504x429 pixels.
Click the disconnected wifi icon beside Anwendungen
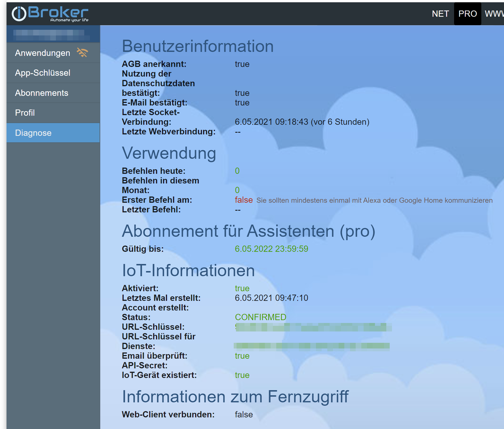pos(82,53)
